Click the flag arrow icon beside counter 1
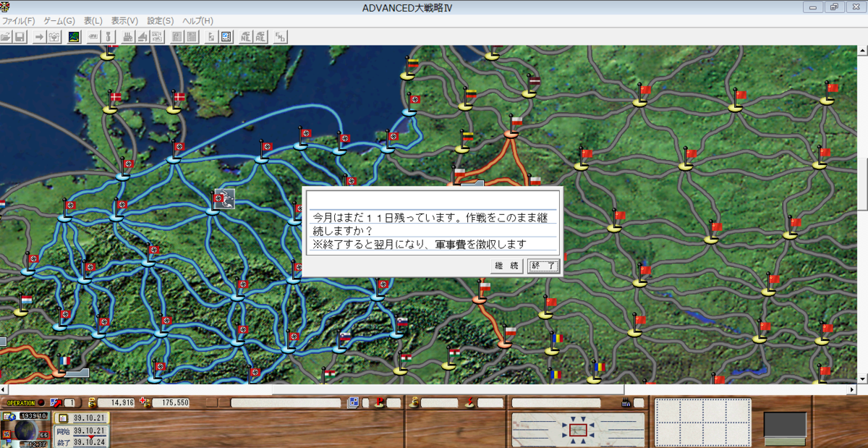The height and width of the screenshot is (448, 868). pos(56,402)
